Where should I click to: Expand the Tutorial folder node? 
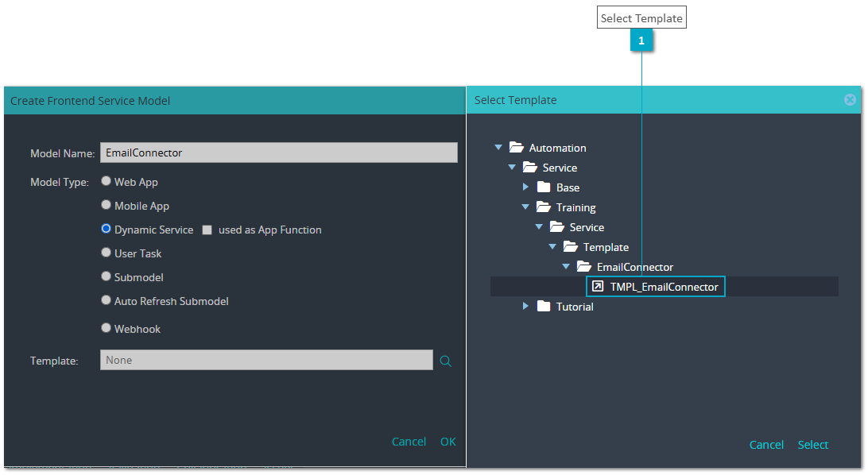click(525, 307)
